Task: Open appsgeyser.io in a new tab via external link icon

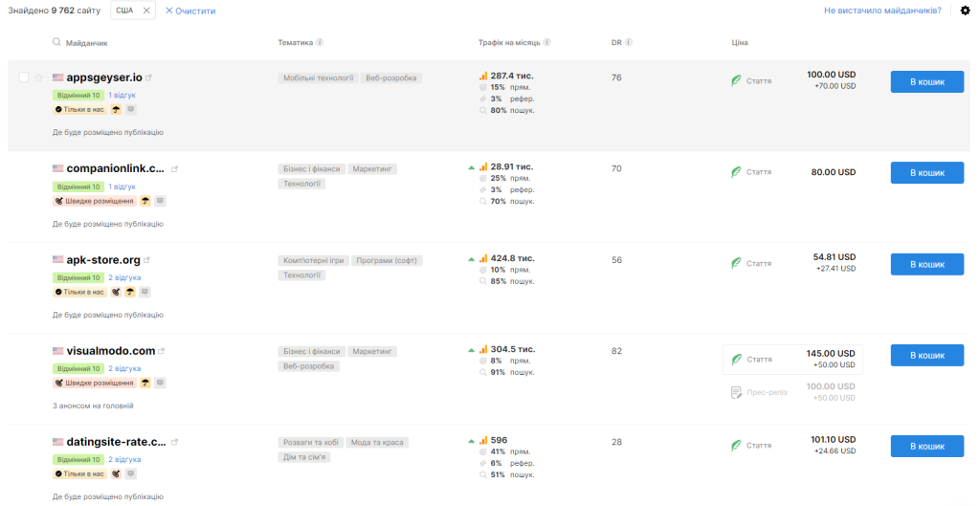Action: (x=148, y=77)
